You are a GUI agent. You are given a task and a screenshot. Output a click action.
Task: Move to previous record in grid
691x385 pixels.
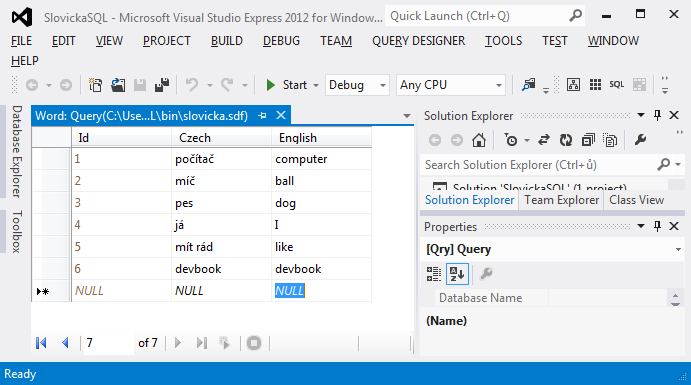pos(65,343)
